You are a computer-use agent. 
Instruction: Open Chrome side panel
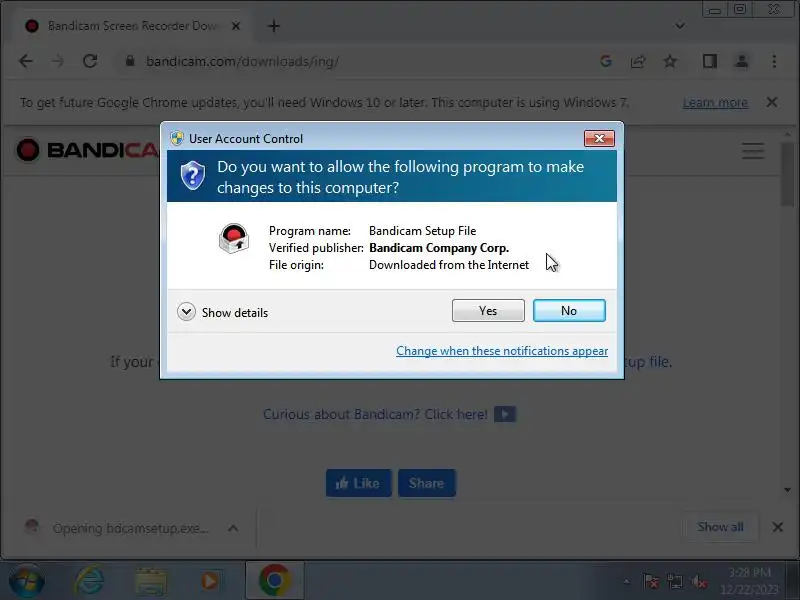click(x=710, y=62)
